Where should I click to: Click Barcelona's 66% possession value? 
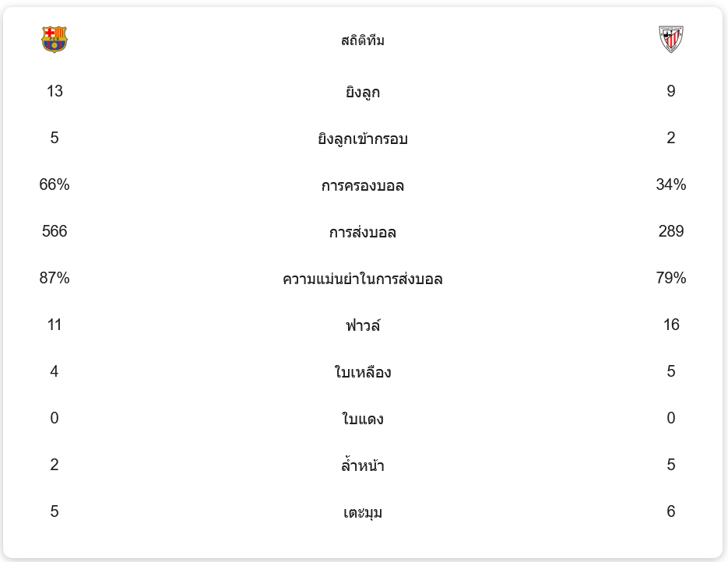[x=55, y=184]
